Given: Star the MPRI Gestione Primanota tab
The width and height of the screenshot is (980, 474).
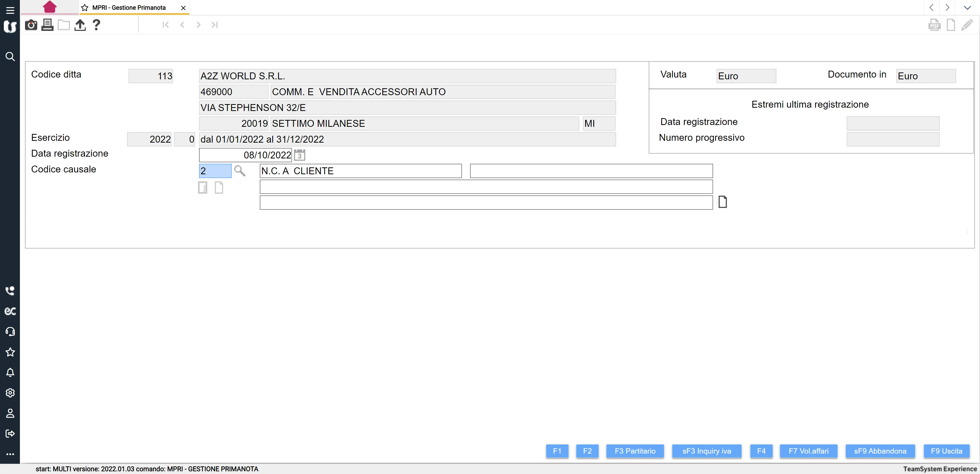Looking at the screenshot, I should [x=85, y=8].
